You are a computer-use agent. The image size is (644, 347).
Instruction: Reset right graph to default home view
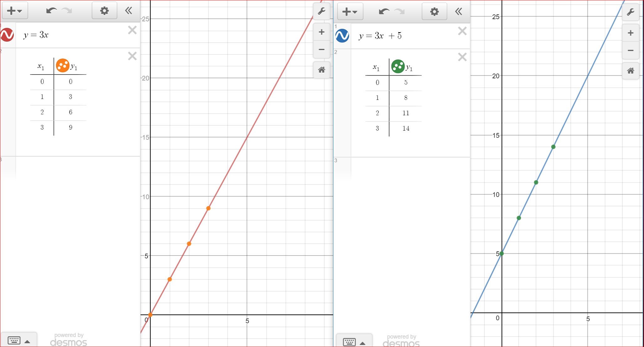(631, 71)
